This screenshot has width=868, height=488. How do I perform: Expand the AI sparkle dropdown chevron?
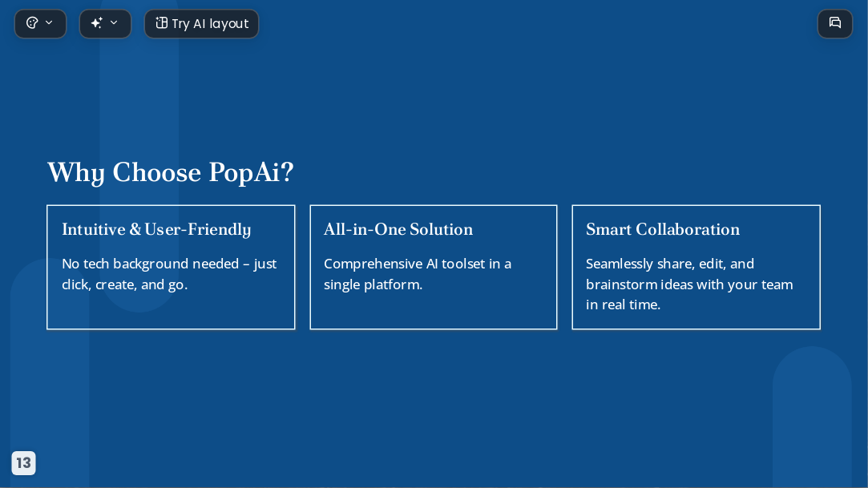tap(114, 22)
